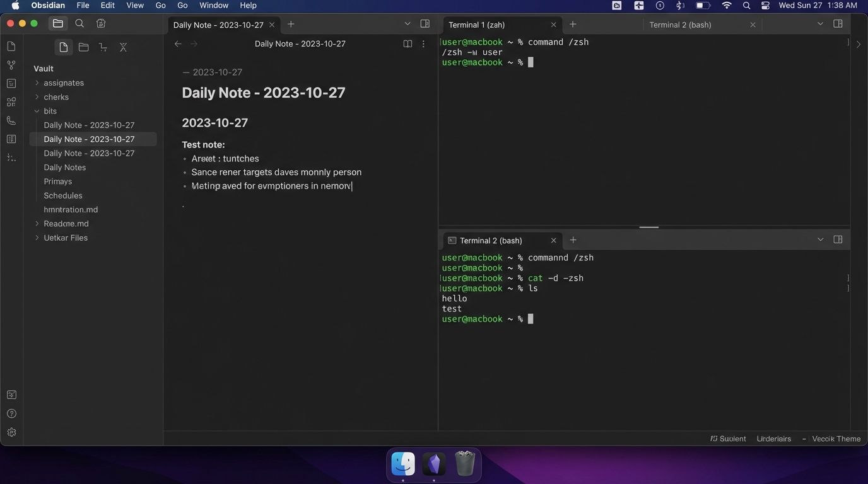Open more options menu for the note
This screenshot has height=484, width=868.
coord(423,44)
